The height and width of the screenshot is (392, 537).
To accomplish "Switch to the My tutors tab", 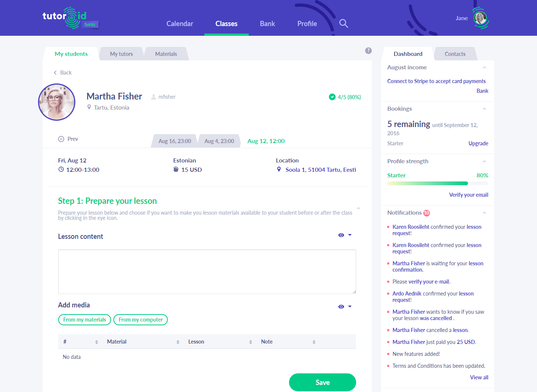I will 121,54.
